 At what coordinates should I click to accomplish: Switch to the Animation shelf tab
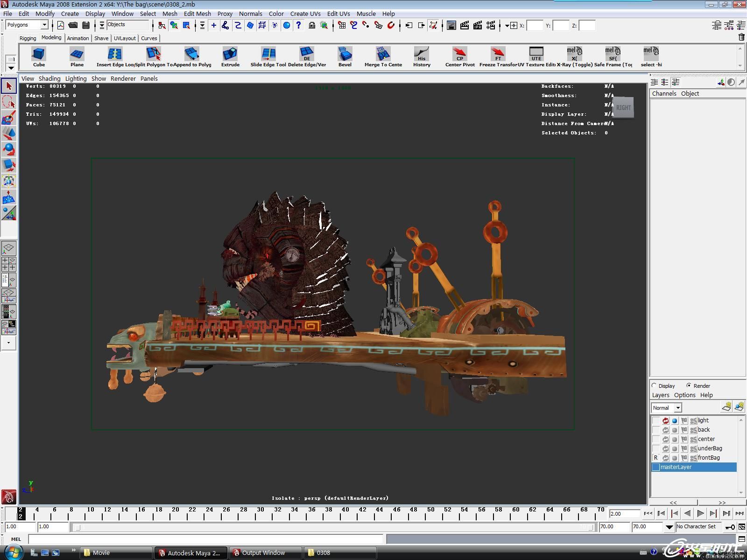pyautogui.click(x=78, y=38)
